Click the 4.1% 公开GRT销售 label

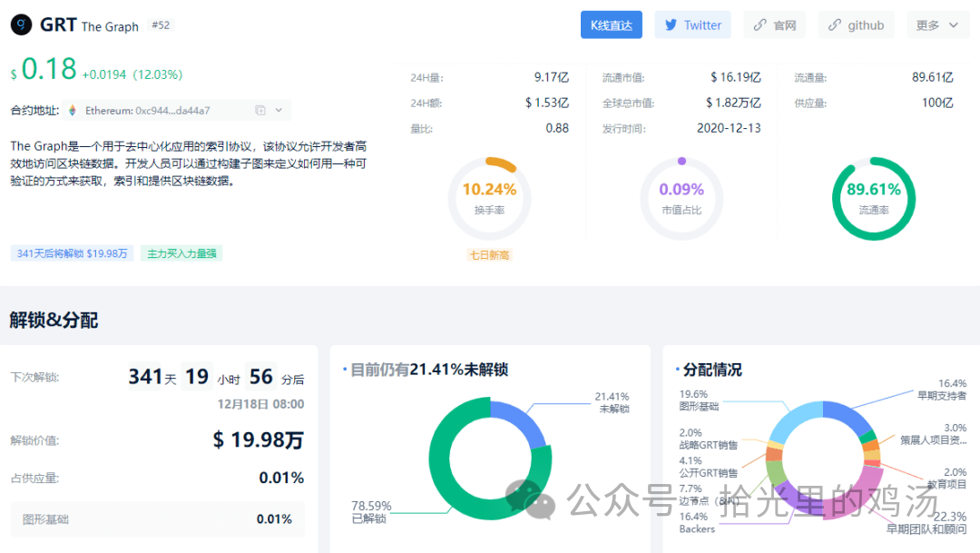708,467
